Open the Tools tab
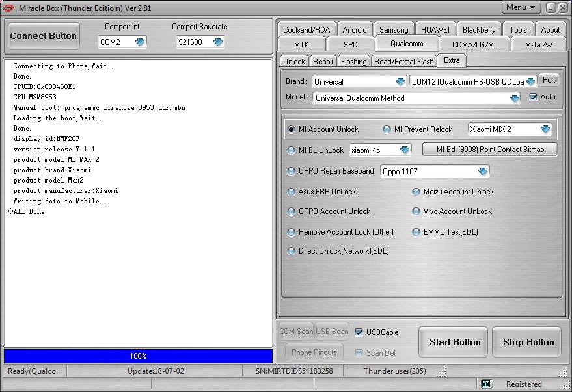Screen dimensions: 572x392 (518, 29)
